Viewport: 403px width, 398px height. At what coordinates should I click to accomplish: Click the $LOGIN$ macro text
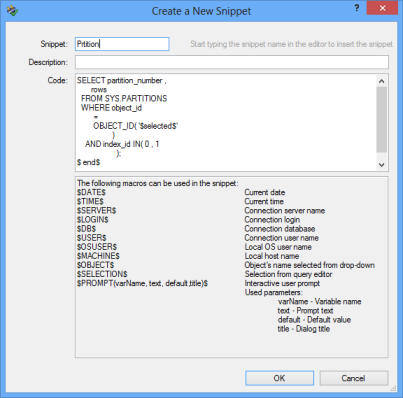[x=93, y=220]
